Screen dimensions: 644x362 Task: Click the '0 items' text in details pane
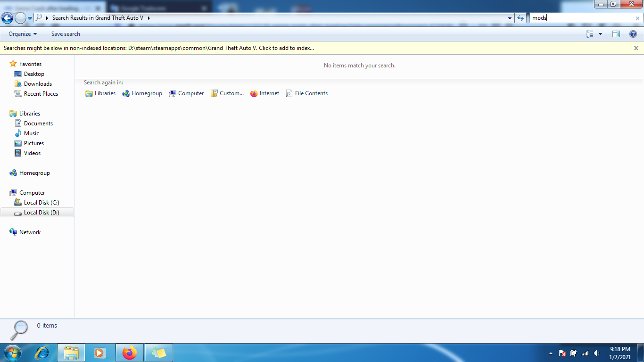pyautogui.click(x=47, y=326)
